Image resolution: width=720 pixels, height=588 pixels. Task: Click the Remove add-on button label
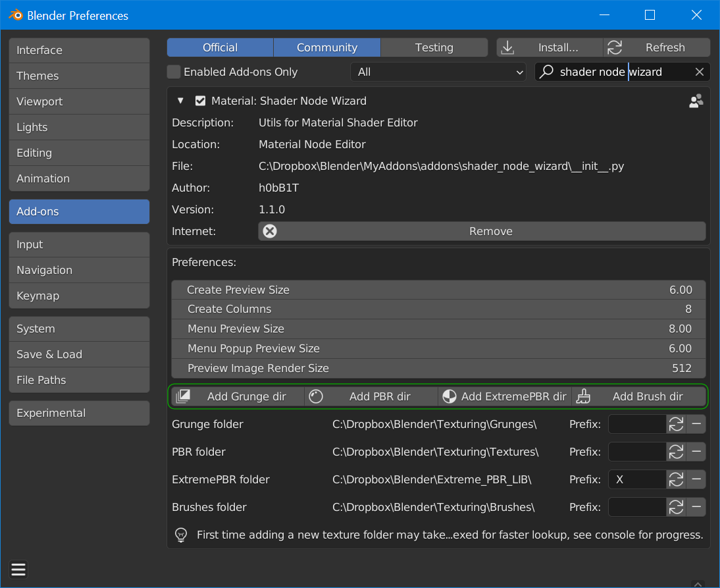(490, 231)
